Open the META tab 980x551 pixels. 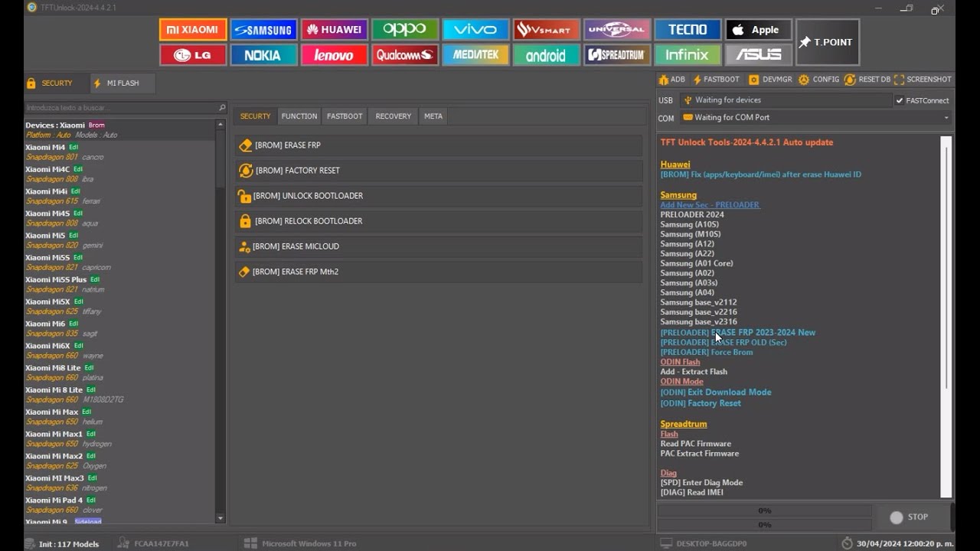coord(433,116)
